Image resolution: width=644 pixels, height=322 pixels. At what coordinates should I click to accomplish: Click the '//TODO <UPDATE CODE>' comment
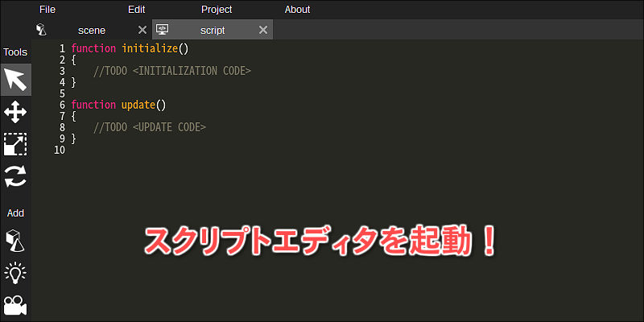click(x=150, y=127)
